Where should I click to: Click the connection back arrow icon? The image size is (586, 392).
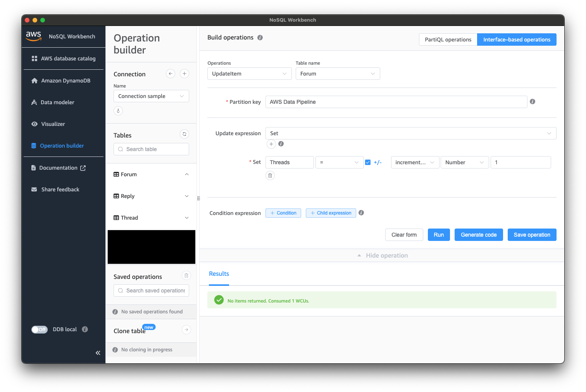coord(171,74)
